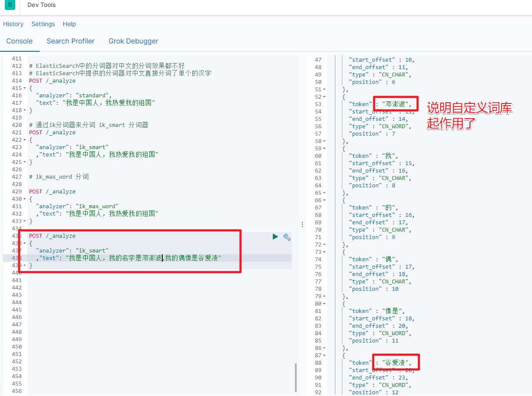Click the green D space avatar
Viewport: 532px width, 396px height.
pos(10,5)
